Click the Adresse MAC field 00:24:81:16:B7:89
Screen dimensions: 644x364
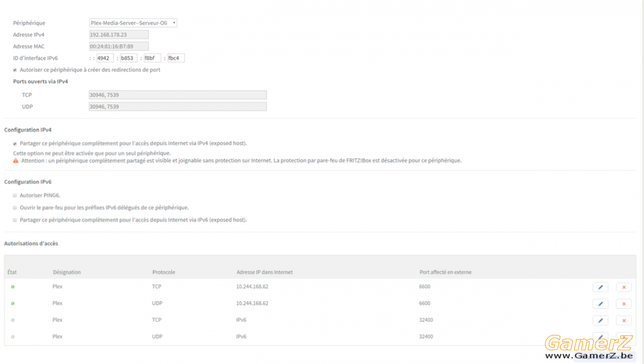pyautogui.click(x=119, y=47)
